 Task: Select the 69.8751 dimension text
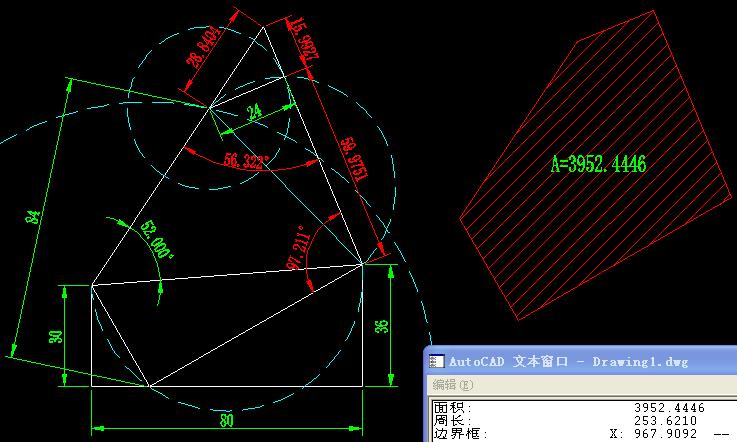point(355,159)
